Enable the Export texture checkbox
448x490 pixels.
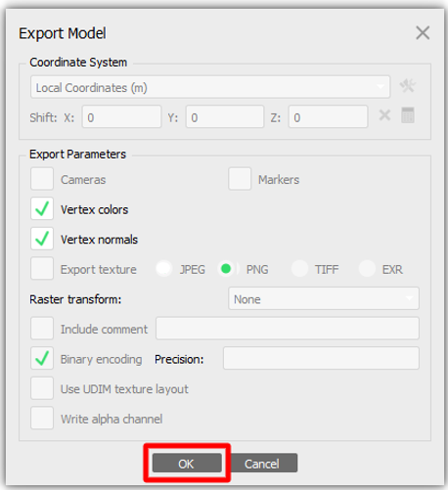[42, 269]
